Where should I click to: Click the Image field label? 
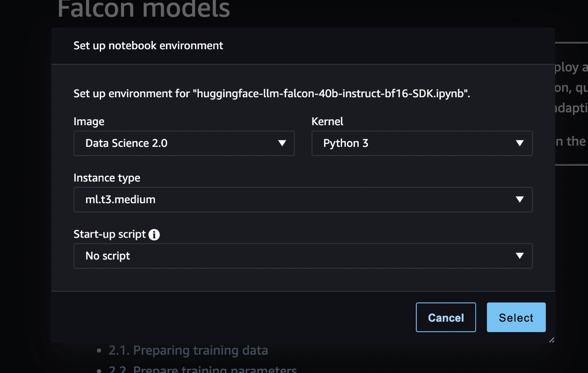(x=89, y=122)
